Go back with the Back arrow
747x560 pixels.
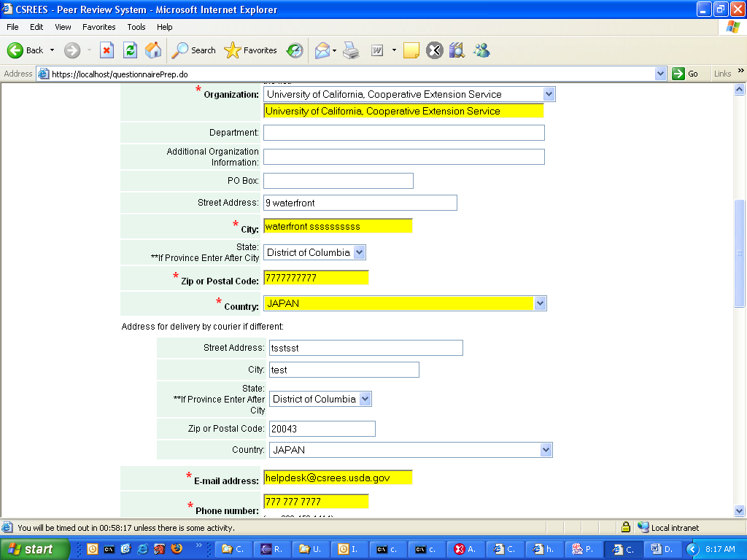tap(25, 50)
